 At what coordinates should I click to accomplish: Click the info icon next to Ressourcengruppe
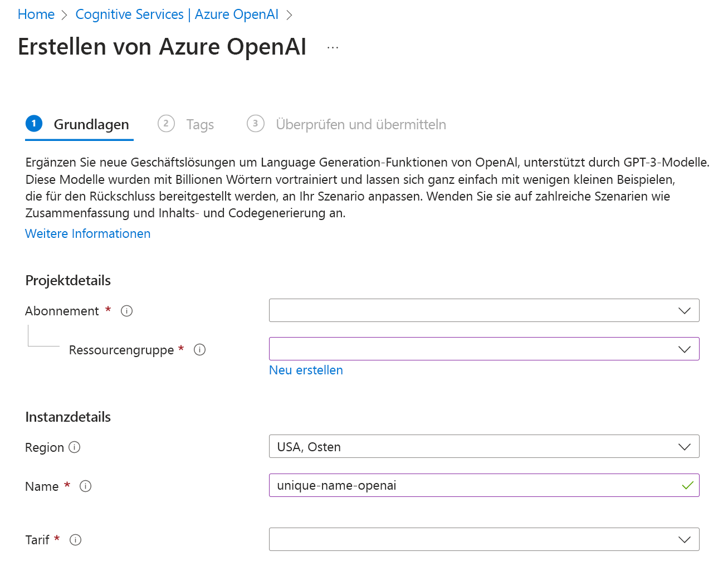(199, 350)
